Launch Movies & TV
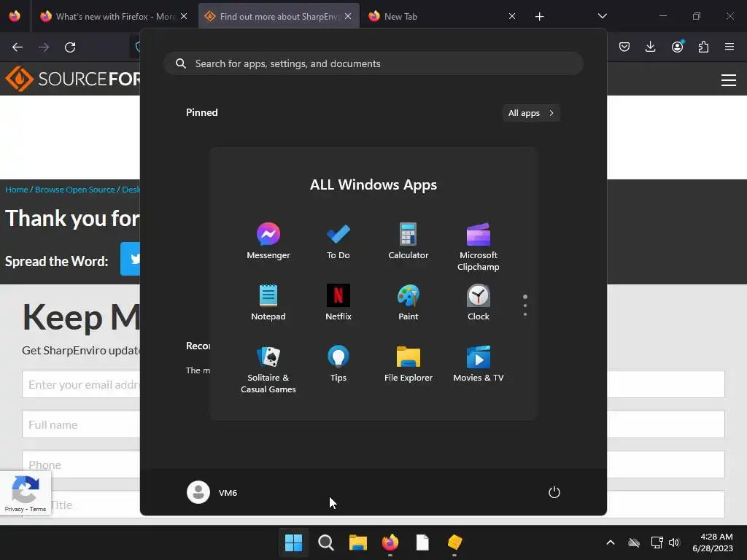747x560 pixels. click(479, 364)
